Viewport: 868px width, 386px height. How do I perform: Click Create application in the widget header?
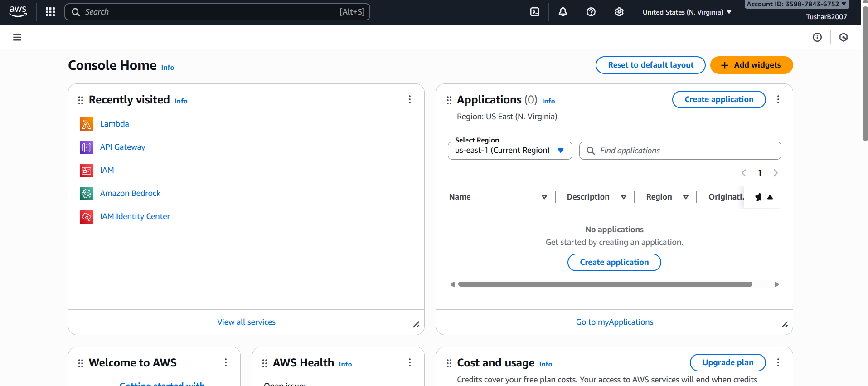tap(719, 99)
